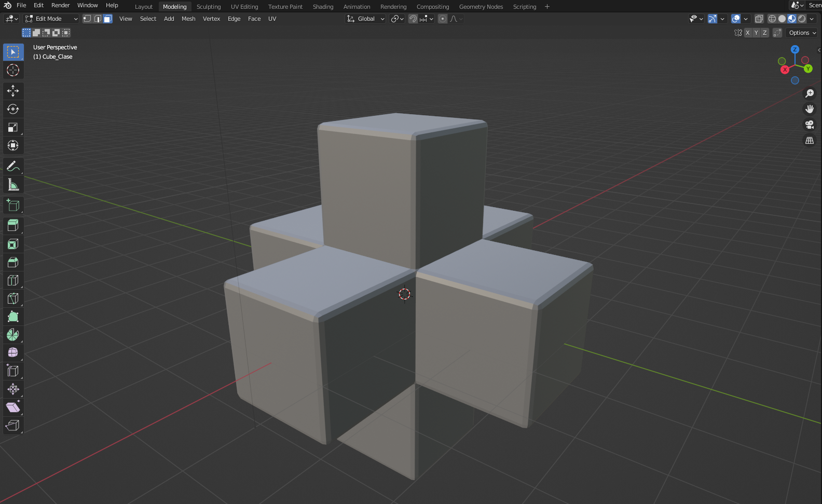Viewport: 822px width, 504px height.
Task: Click the pan hand viewport icon
Action: coord(810,109)
